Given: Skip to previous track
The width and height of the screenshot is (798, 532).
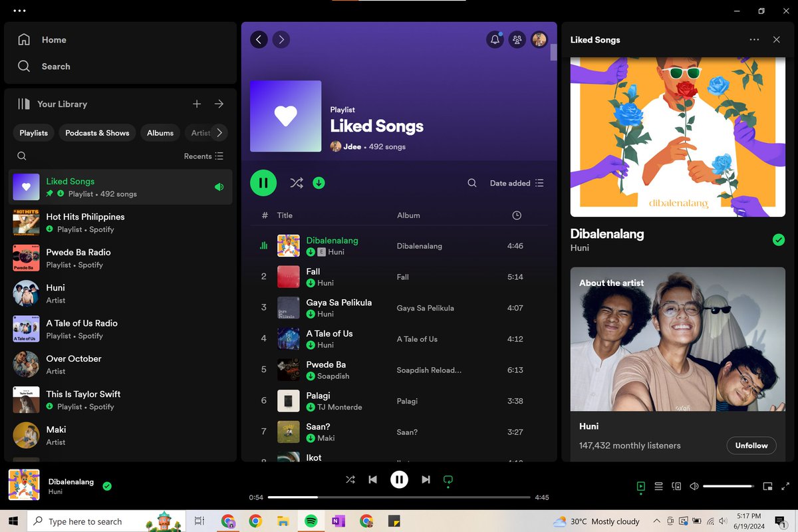Looking at the screenshot, I should [373, 479].
